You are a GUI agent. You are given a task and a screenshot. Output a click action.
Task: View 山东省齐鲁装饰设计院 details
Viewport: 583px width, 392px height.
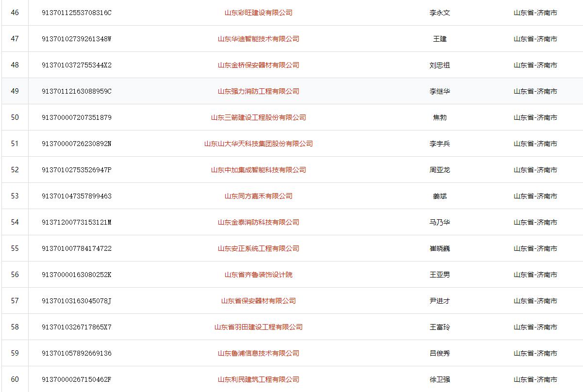tap(258, 275)
